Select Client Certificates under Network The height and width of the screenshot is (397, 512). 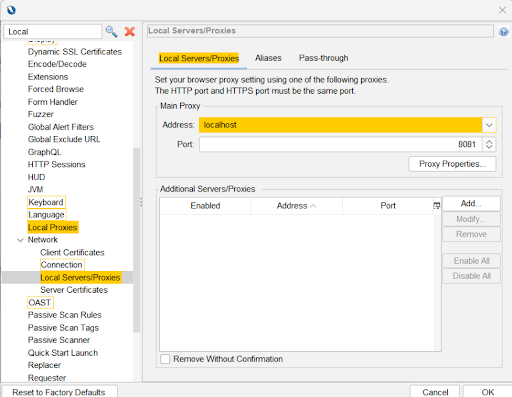[x=72, y=253]
